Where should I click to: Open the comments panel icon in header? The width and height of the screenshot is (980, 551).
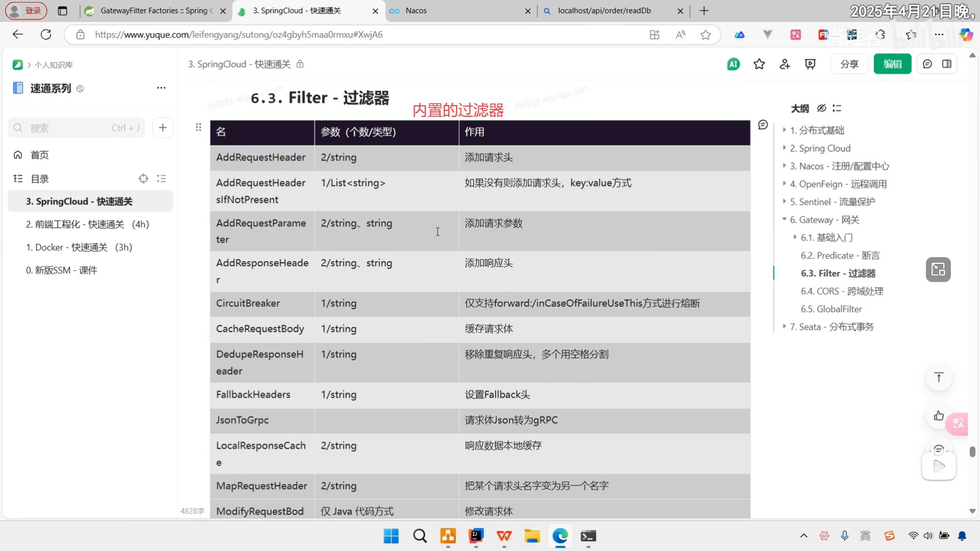927,64
